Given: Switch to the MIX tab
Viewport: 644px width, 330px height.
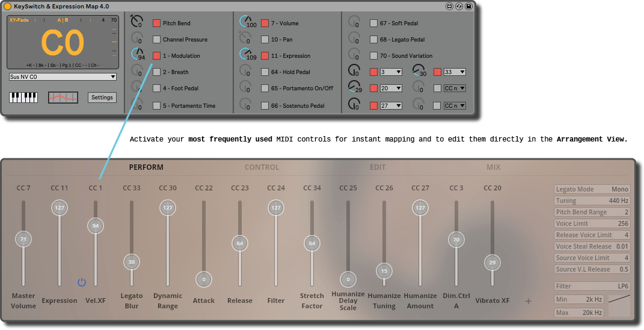Looking at the screenshot, I should pos(493,167).
